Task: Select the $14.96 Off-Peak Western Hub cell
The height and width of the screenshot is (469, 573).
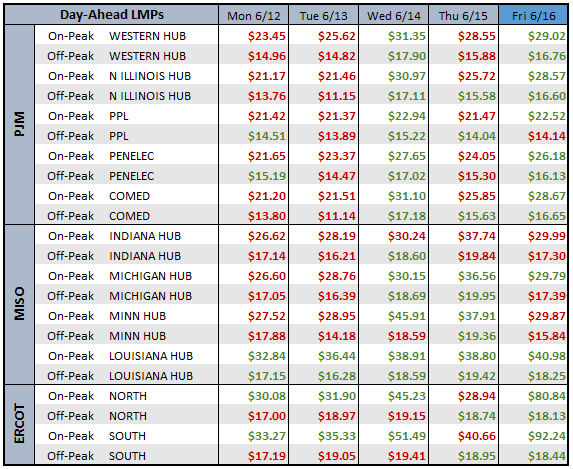Action: 266,56
